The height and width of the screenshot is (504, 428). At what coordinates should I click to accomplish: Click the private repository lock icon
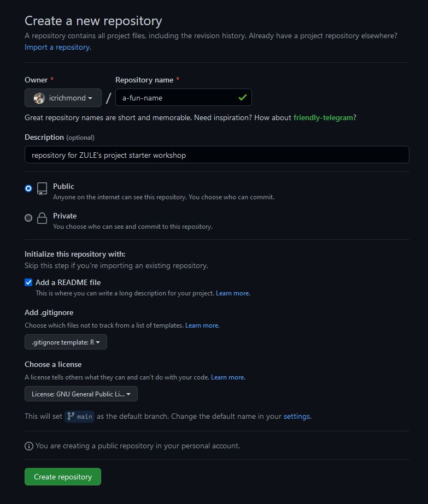pos(42,218)
